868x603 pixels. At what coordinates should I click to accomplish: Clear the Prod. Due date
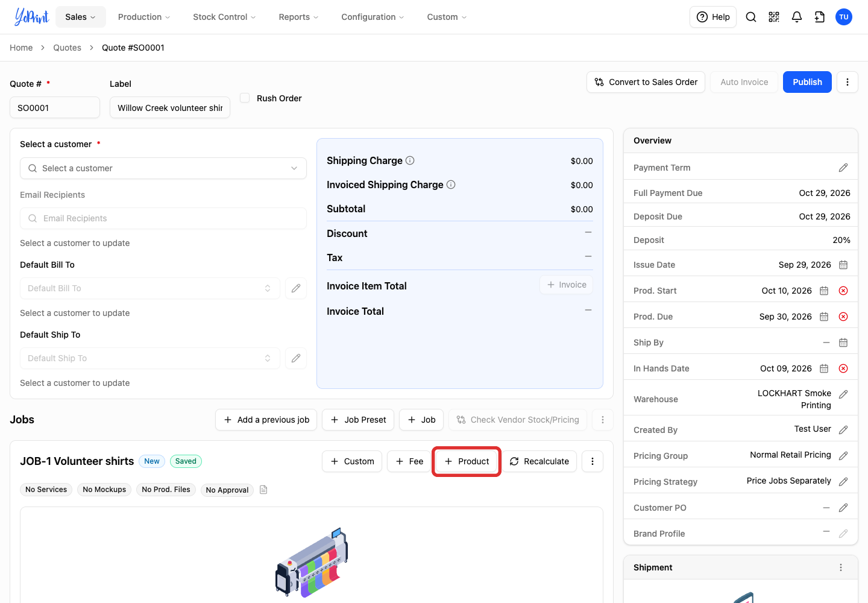pos(843,317)
